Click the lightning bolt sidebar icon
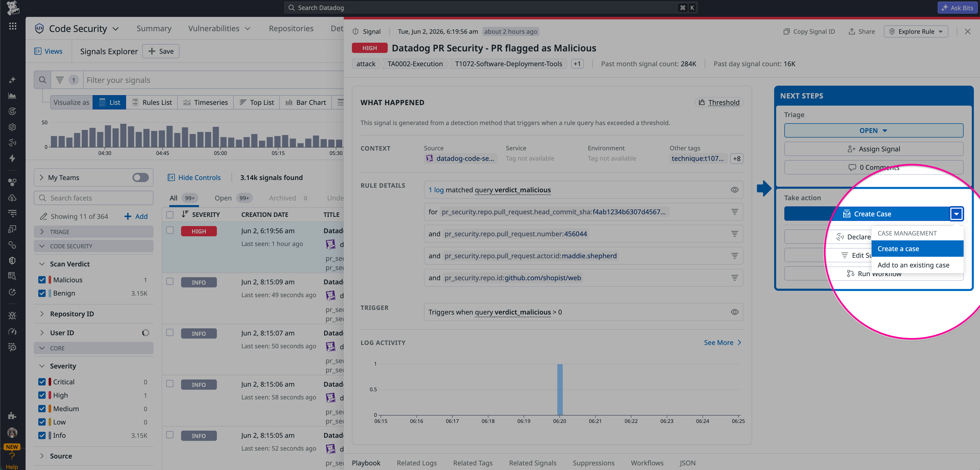The height and width of the screenshot is (470, 980). coord(12,158)
